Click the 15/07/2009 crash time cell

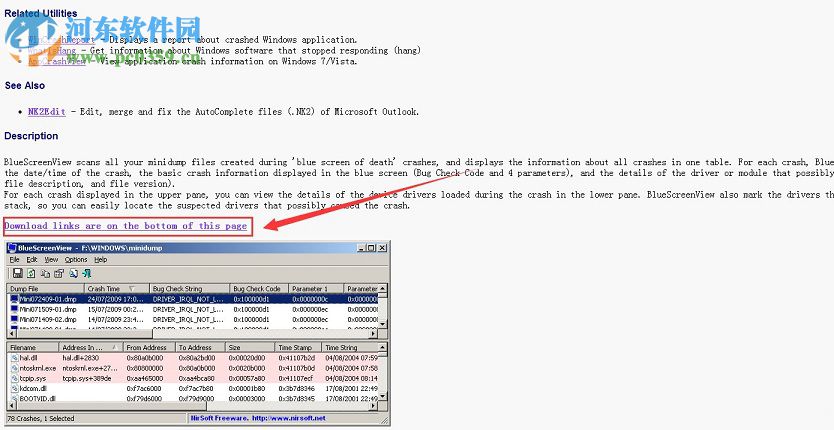[115, 309]
